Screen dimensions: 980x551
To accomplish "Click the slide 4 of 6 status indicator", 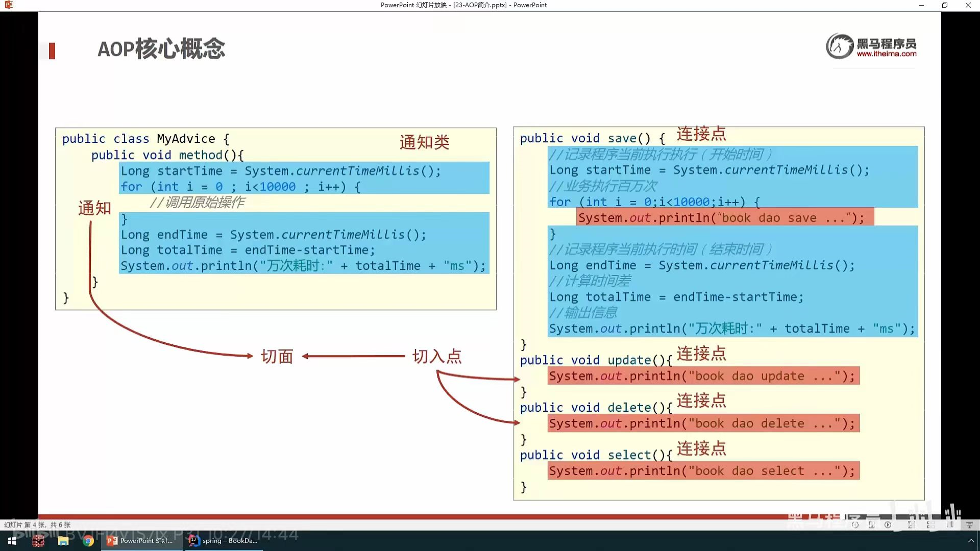I will pos(37,524).
